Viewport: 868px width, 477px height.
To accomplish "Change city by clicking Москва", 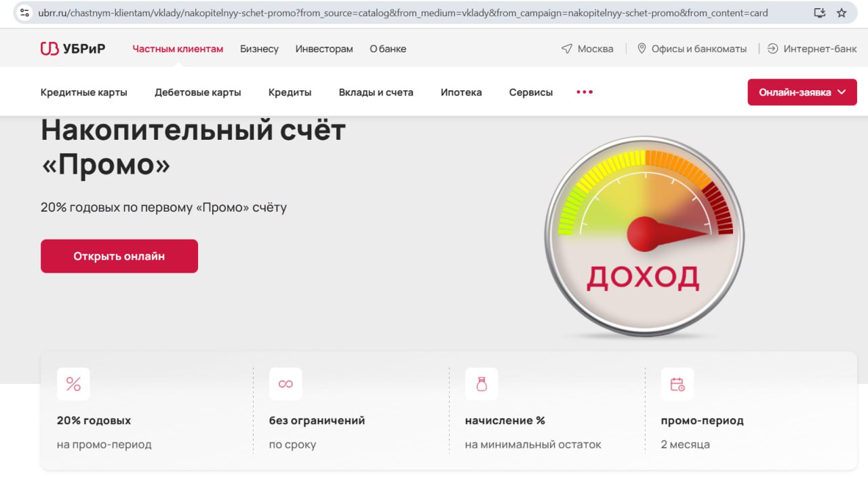I will (595, 49).
